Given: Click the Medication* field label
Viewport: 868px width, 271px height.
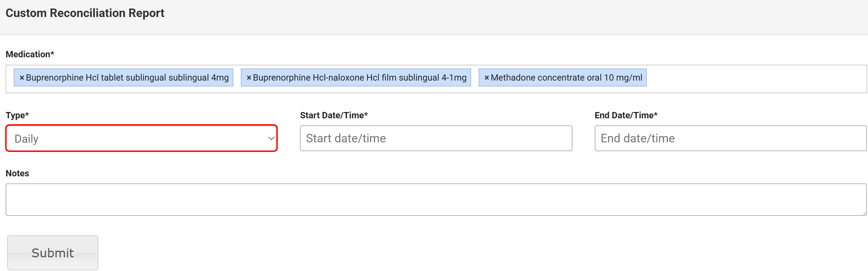Looking at the screenshot, I should coord(30,54).
